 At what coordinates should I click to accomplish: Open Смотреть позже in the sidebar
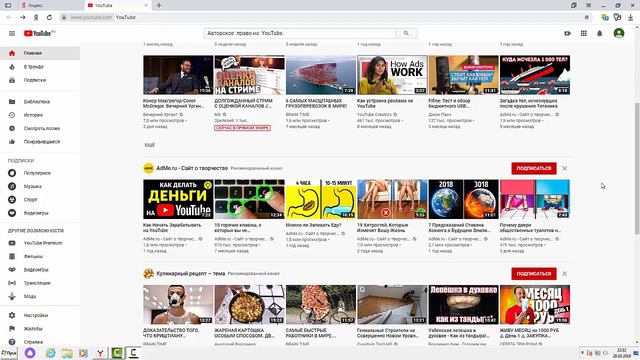pos(40,128)
